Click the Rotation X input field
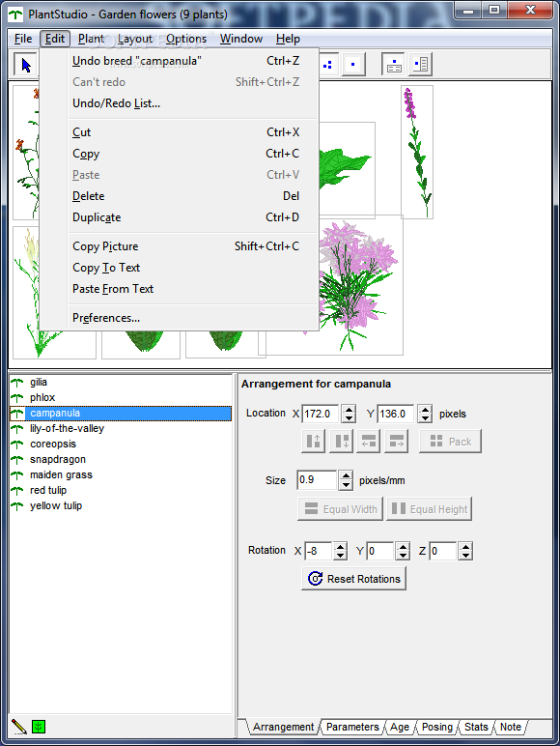This screenshot has height=746, width=560. click(x=318, y=552)
